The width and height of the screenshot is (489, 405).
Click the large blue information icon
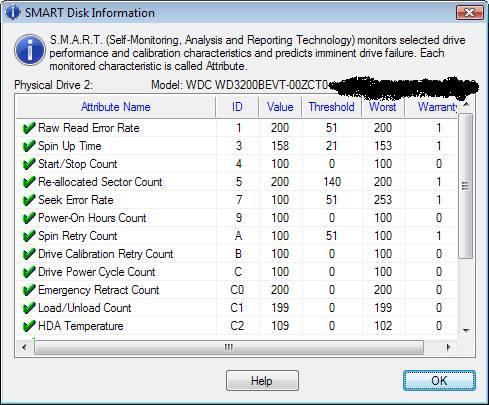pos(30,50)
